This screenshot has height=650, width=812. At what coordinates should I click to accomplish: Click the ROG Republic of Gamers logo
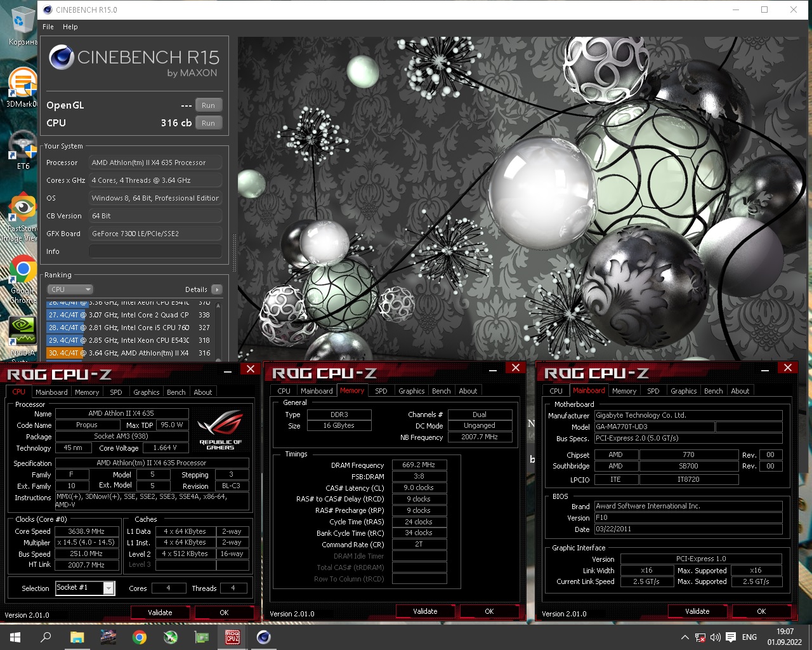point(220,431)
